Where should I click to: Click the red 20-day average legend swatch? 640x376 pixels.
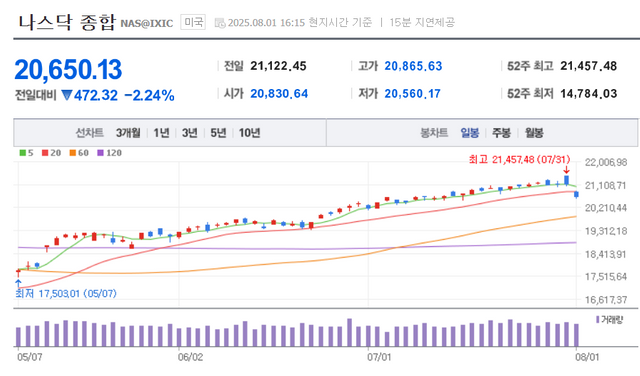[45, 153]
